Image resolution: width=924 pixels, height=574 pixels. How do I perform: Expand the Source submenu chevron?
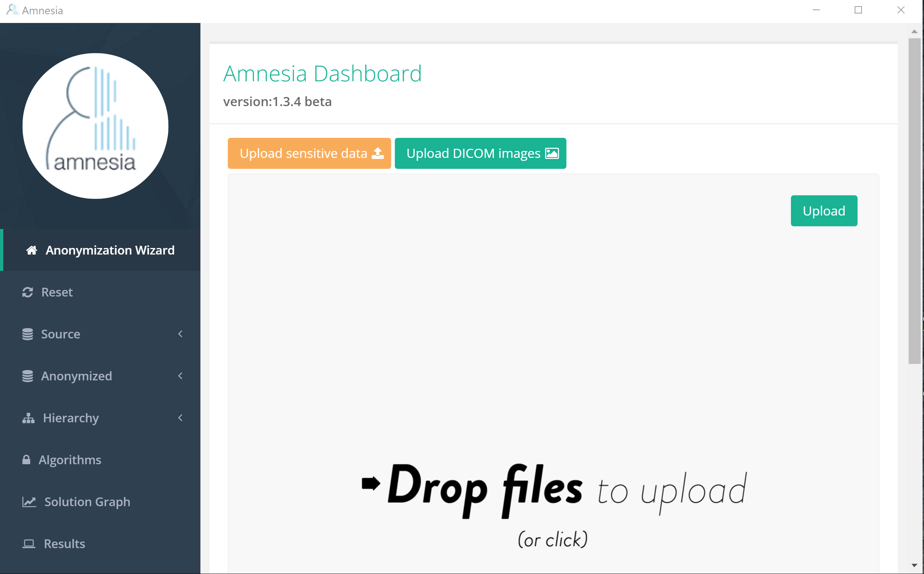coord(180,334)
